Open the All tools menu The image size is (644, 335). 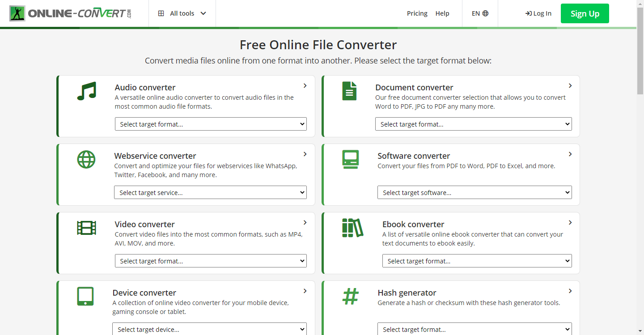click(182, 13)
